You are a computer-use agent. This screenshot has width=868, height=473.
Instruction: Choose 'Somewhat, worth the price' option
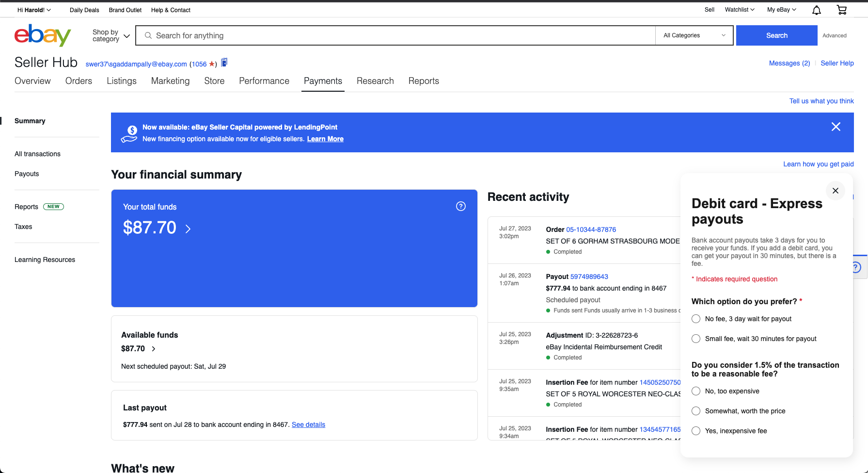pyautogui.click(x=696, y=411)
